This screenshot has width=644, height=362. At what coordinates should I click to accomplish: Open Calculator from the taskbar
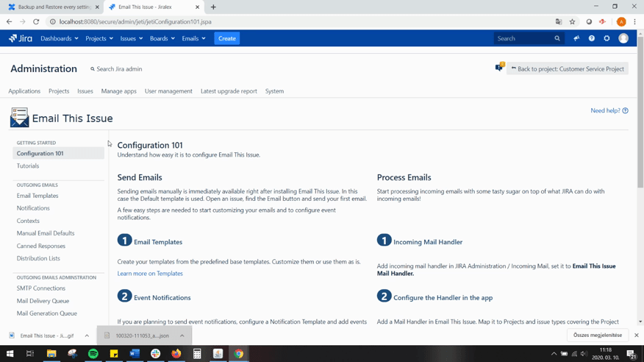pyautogui.click(x=197, y=353)
